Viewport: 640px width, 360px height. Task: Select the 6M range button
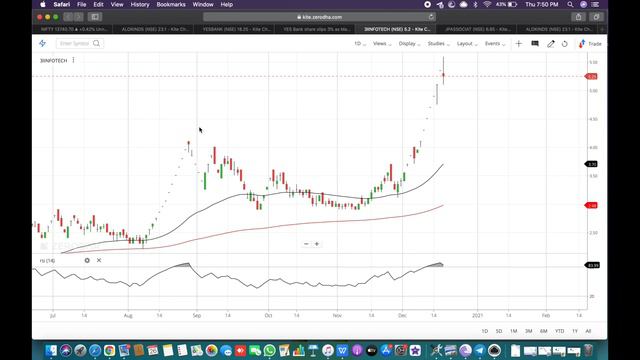click(x=544, y=331)
